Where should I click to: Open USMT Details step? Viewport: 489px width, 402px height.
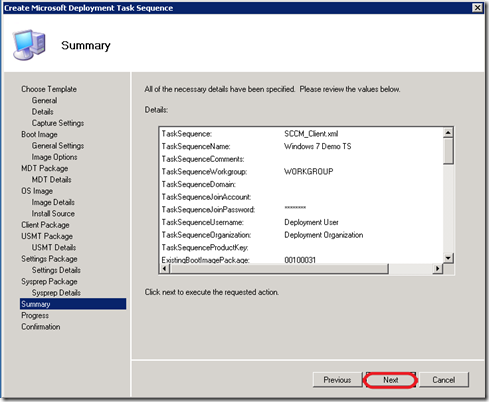(x=54, y=248)
